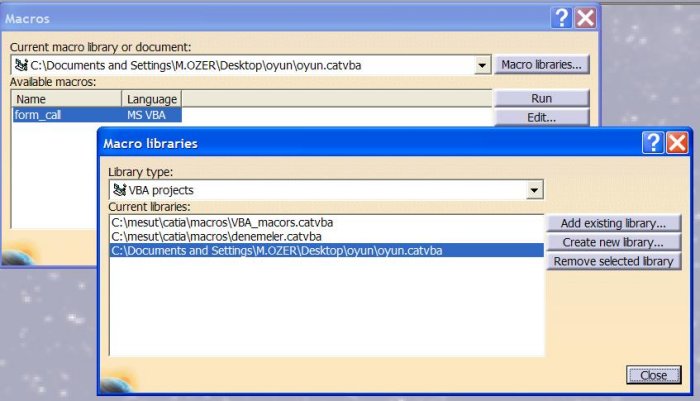Click the VBA projects icon in Library type
Screen dimensions: 700x401
(x=119, y=190)
